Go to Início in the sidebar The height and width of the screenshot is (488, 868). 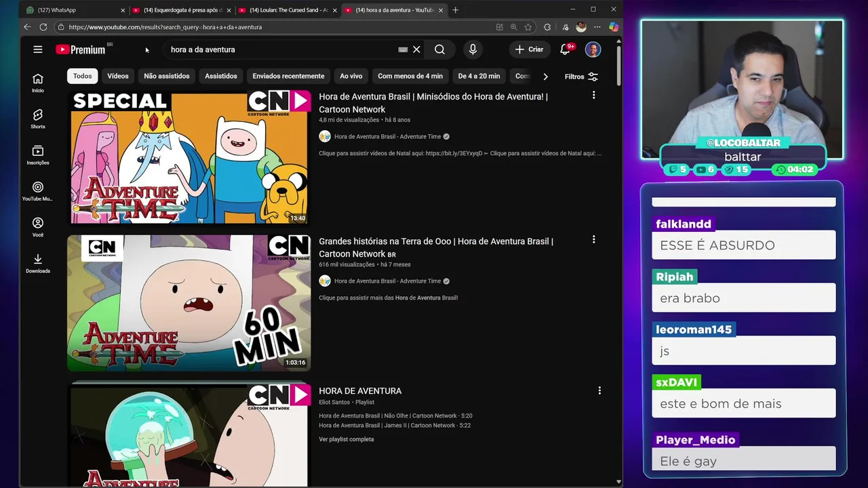[x=38, y=83]
